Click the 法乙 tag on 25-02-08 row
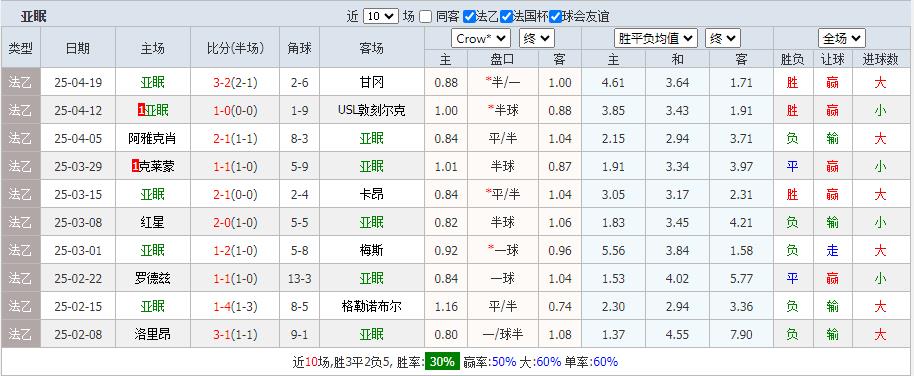 click(x=21, y=335)
